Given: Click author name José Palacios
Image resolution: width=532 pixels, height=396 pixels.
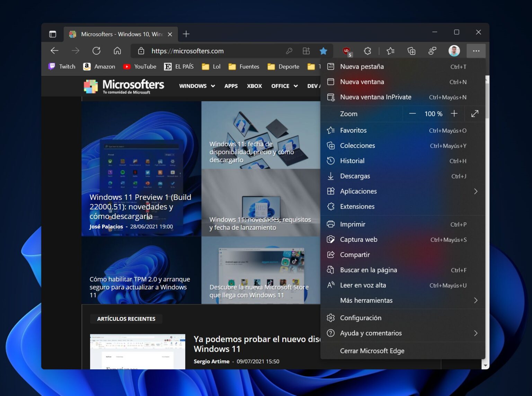Looking at the screenshot, I should point(106,227).
